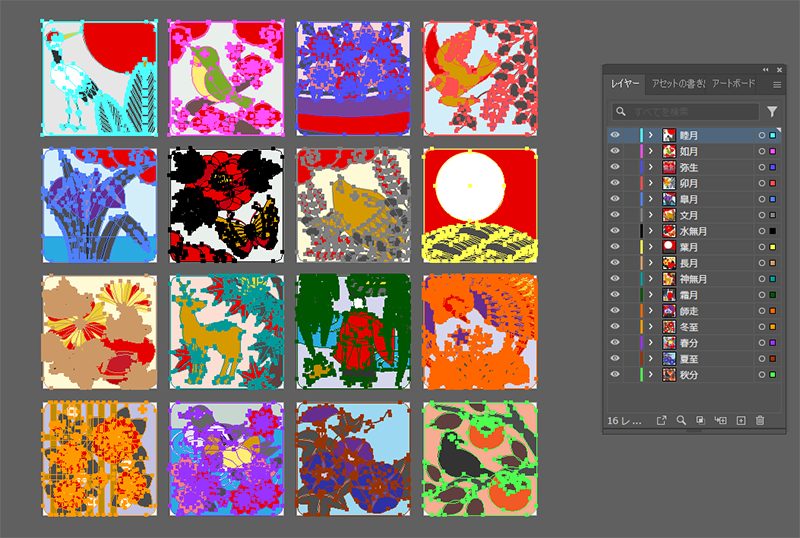The image size is (800, 538).
Task: Click the filter icon in Layers panel
Action: (772, 112)
